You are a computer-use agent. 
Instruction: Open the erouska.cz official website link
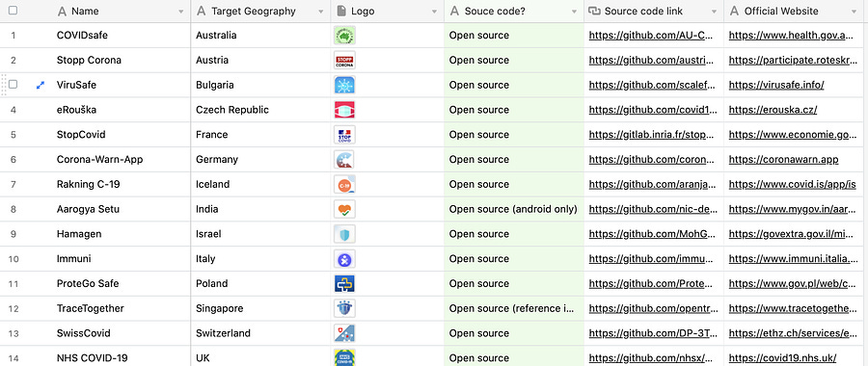[x=773, y=110]
